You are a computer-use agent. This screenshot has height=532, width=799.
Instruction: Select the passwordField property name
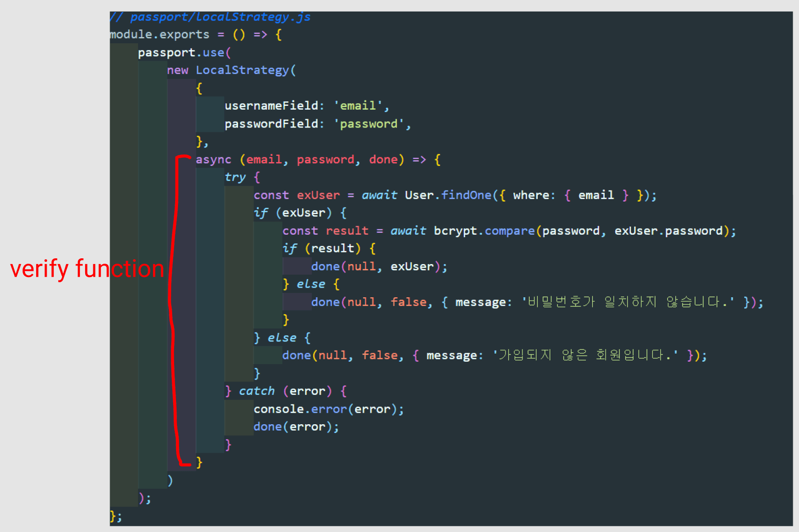(271, 124)
